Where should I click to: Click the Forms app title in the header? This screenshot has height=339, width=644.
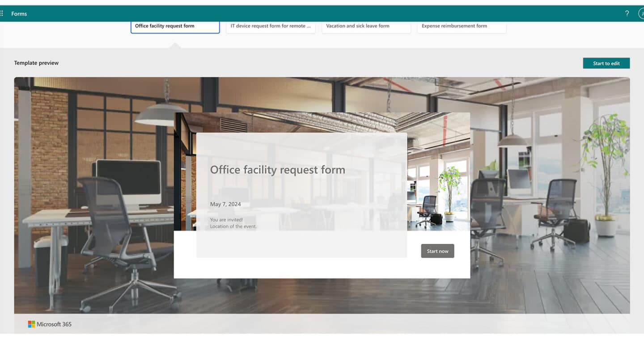[19, 14]
